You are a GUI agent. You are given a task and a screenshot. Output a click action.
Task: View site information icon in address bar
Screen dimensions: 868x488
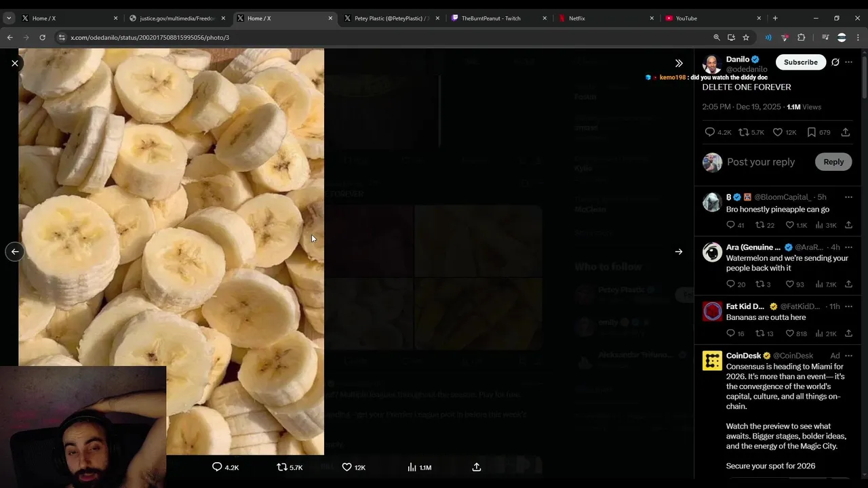62,37
